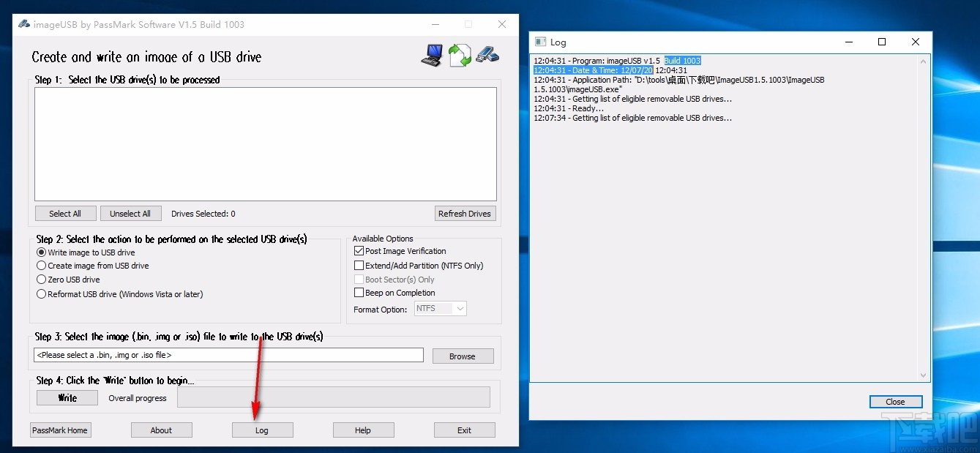
Task: Open the About dialog
Action: 161,430
